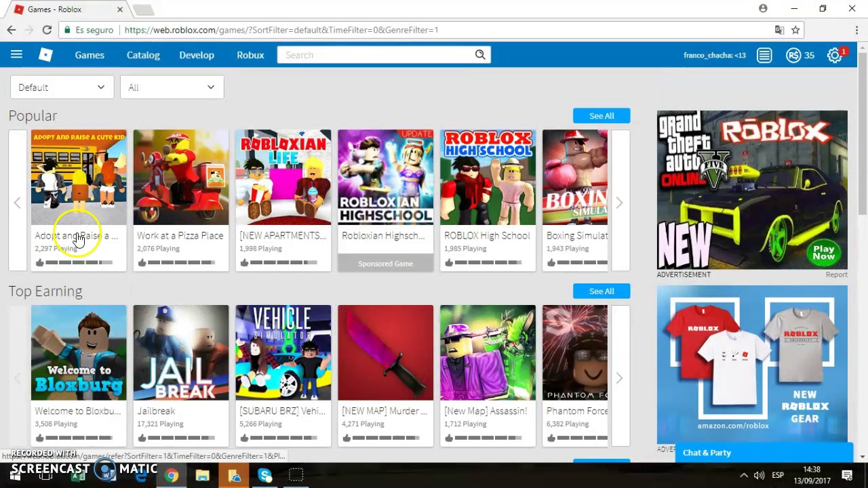Open Chrome from the taskbar
Screen dimensions: 868x488
(172, 476)
